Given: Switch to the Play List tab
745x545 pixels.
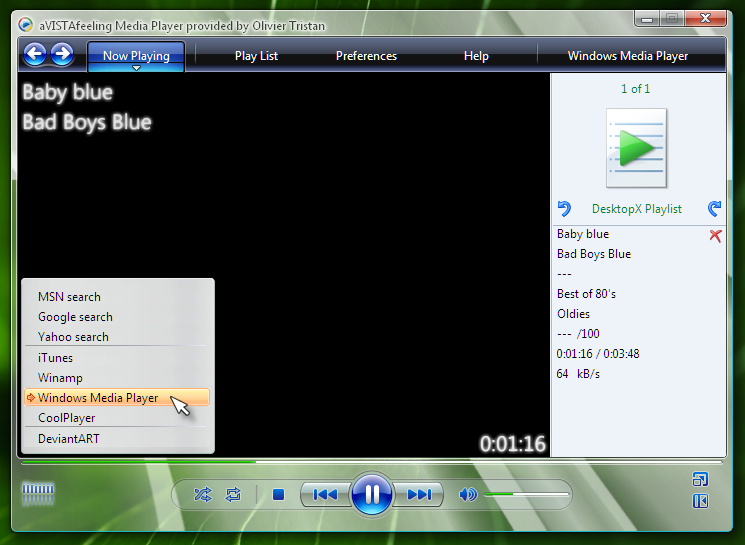Looking at the screenshot, I should pos(256,56).
